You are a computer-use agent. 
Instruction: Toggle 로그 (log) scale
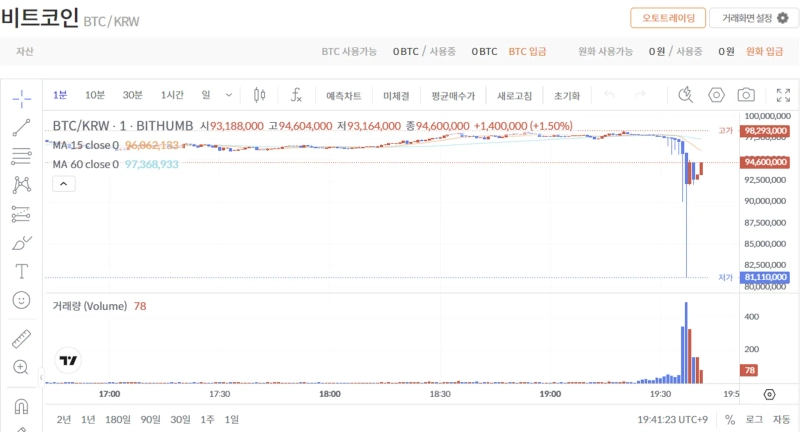[x=754, y=420]
